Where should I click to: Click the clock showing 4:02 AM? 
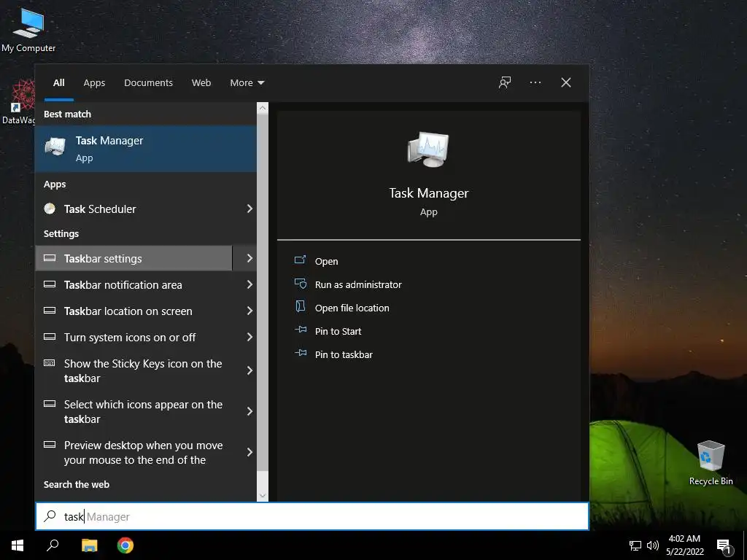(x=684, y=545)
